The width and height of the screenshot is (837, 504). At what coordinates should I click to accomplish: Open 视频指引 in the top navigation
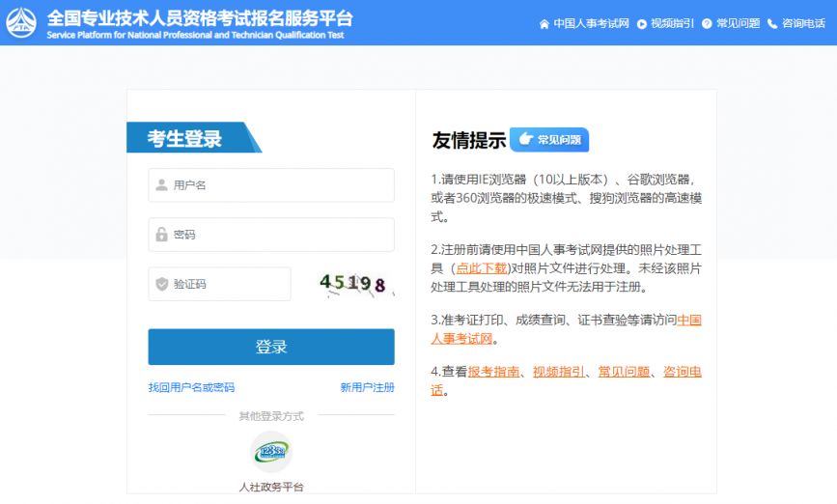pyautogui.click(x=672, y=23)
